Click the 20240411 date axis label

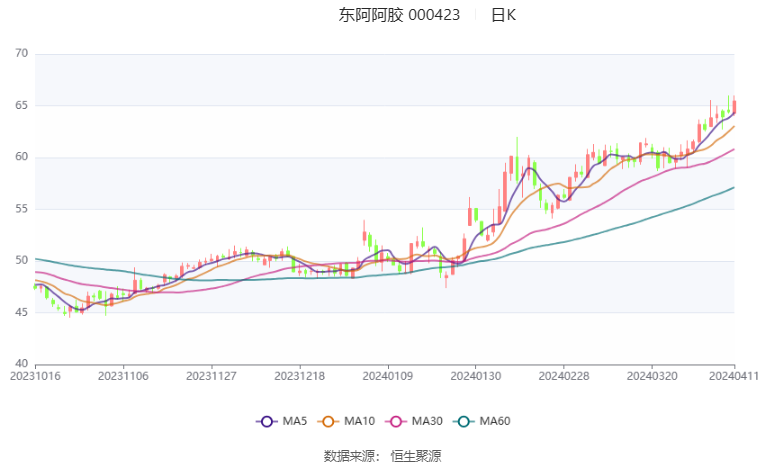pyautogui.click(x=734, y=376)
